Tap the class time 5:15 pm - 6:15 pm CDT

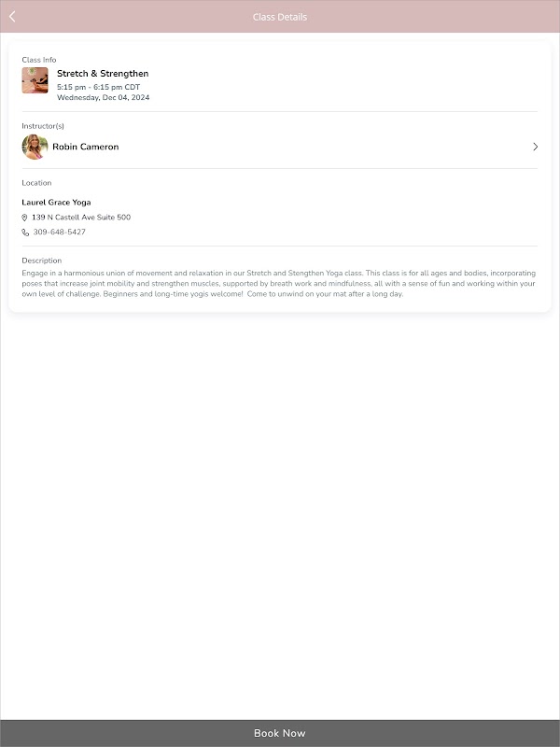pos(99,87)
